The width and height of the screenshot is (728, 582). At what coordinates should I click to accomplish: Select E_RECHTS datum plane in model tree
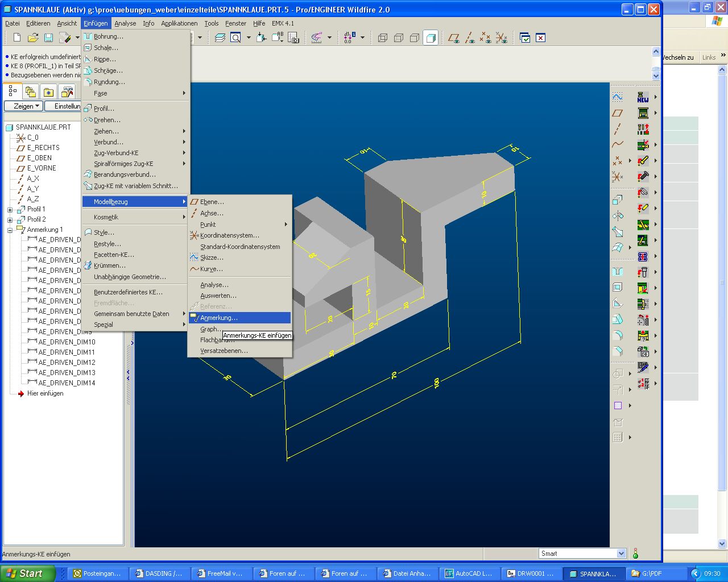click(43, 148)
